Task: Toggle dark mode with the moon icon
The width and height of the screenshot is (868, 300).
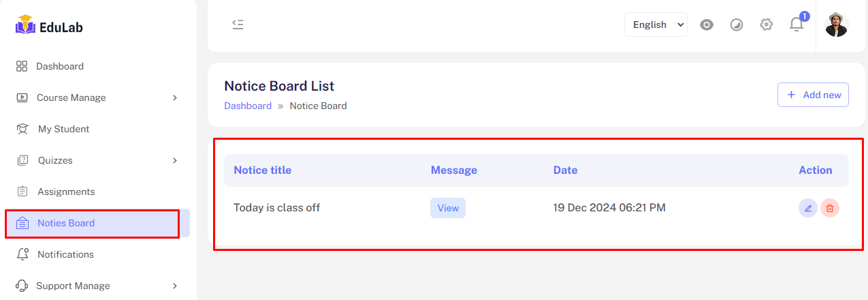Action: click(x=737, y=25)
